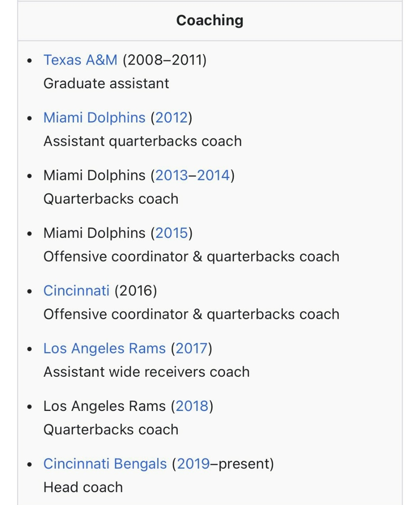Open the Cincinnati Bengals link
Viewport: 420px width, 505px height.
point(105,464)
